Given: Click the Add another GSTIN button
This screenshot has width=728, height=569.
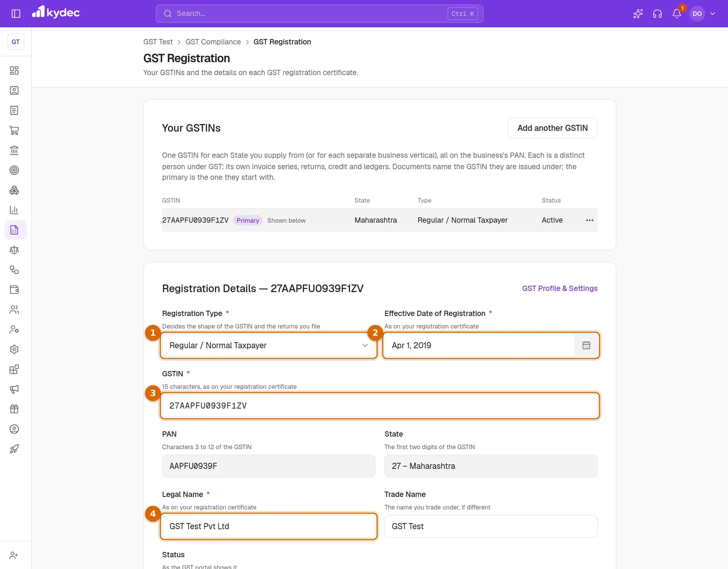Looking at the screenshot, I should (x=552, y=128).
